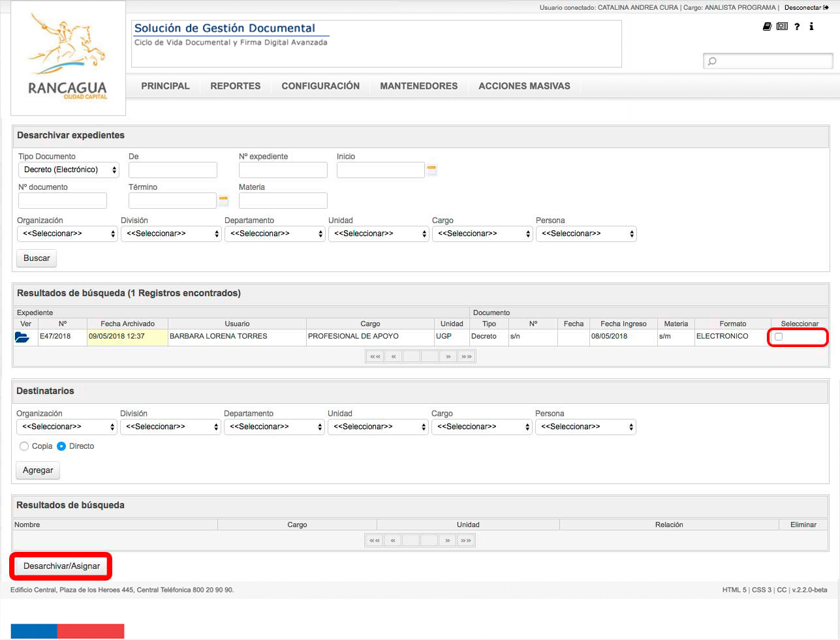Open Destinatarios Departamento dropdown

point(274,427)
